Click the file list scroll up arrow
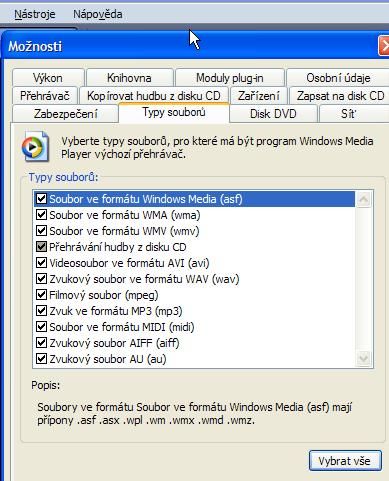This screenshot has height=481, width=389. pos(363,199)
